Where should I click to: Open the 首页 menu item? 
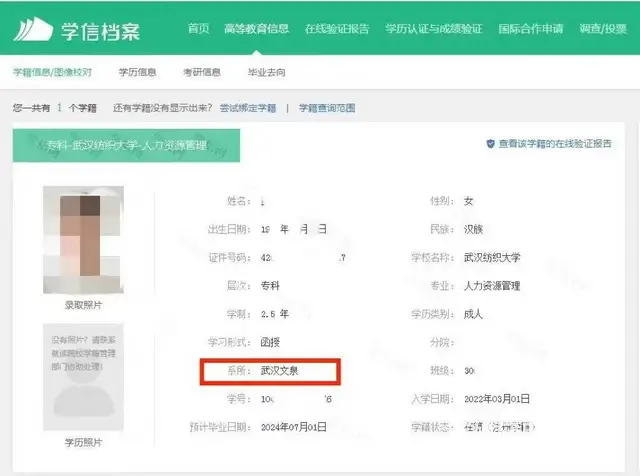point(198,29)
